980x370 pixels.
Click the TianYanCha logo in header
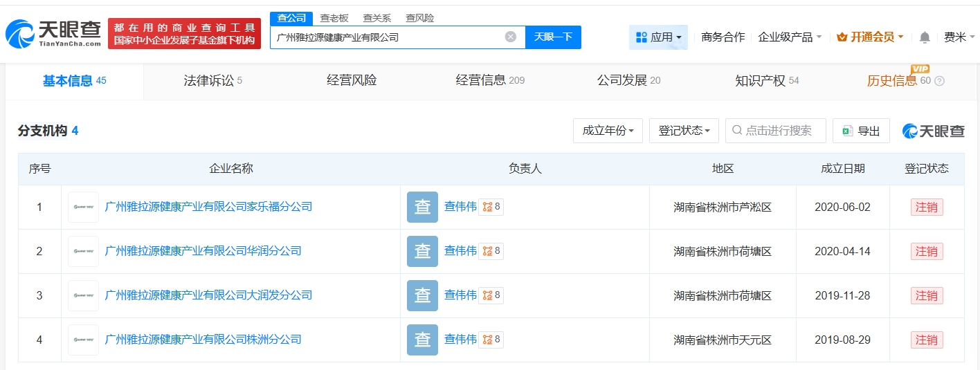pos(53,33)
